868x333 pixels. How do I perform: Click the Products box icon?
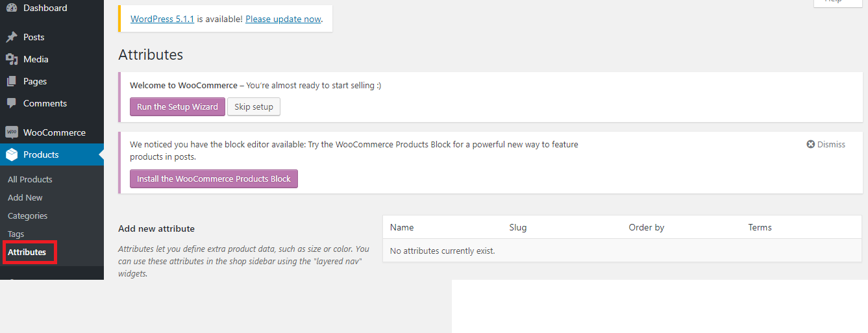point(12,154)
